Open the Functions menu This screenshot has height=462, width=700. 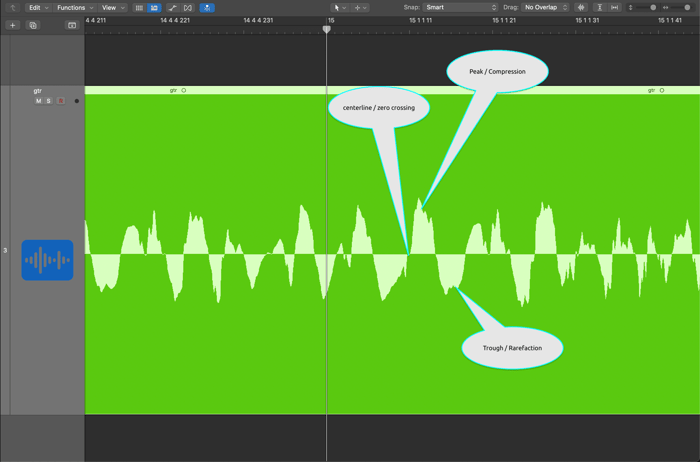pyautogui.click(x=75, y=8)
